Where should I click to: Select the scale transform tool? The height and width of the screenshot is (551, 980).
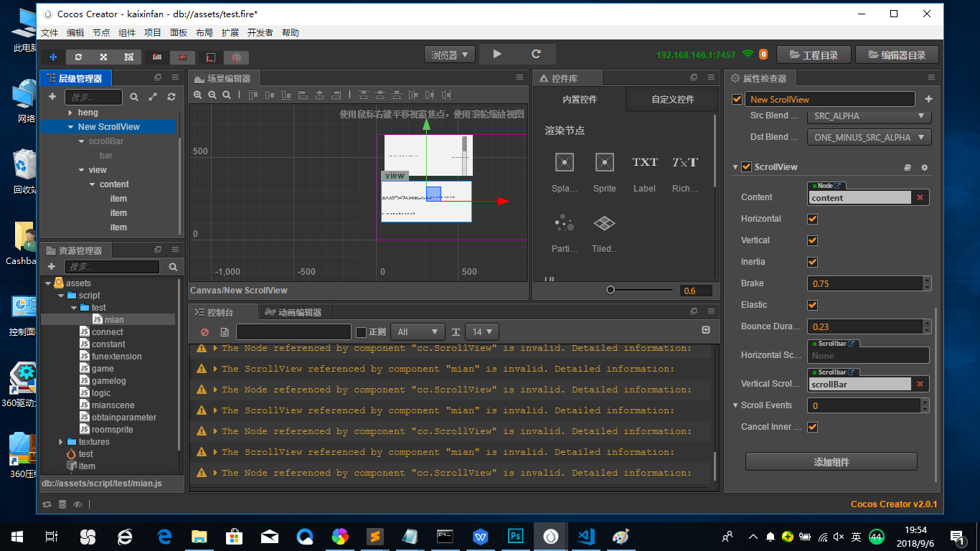point(103,57)
